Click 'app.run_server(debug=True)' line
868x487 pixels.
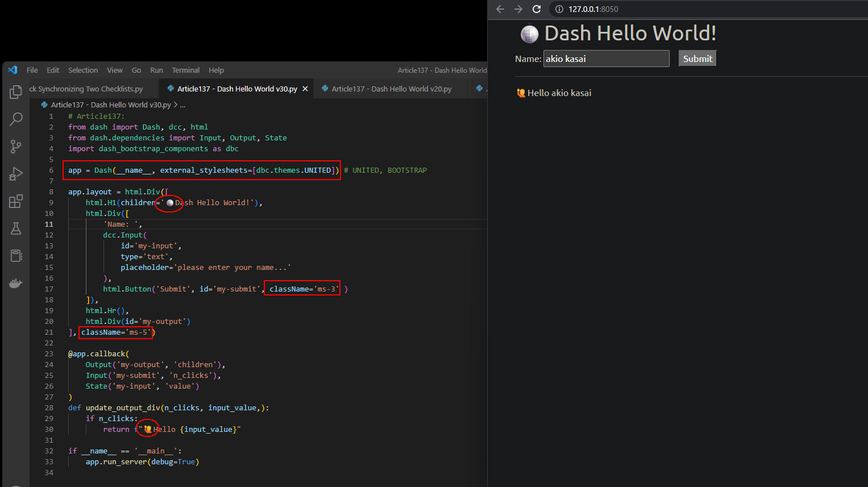click(x=143, y=461)
